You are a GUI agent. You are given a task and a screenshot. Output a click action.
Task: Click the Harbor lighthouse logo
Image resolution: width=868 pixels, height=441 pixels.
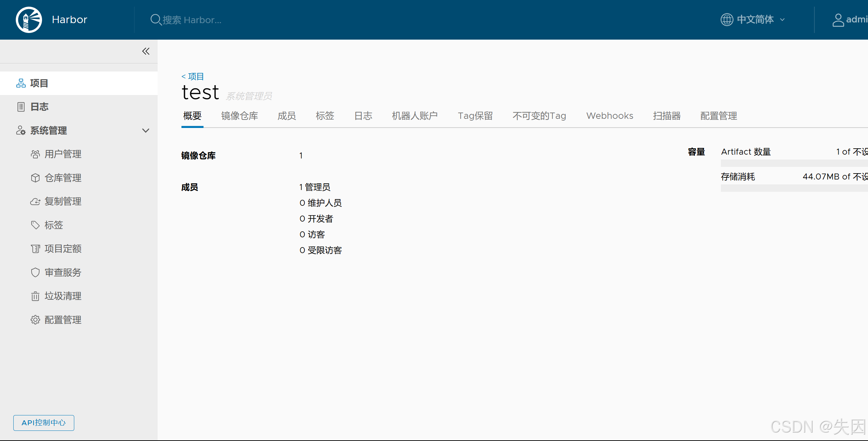[x=29, y=20]
